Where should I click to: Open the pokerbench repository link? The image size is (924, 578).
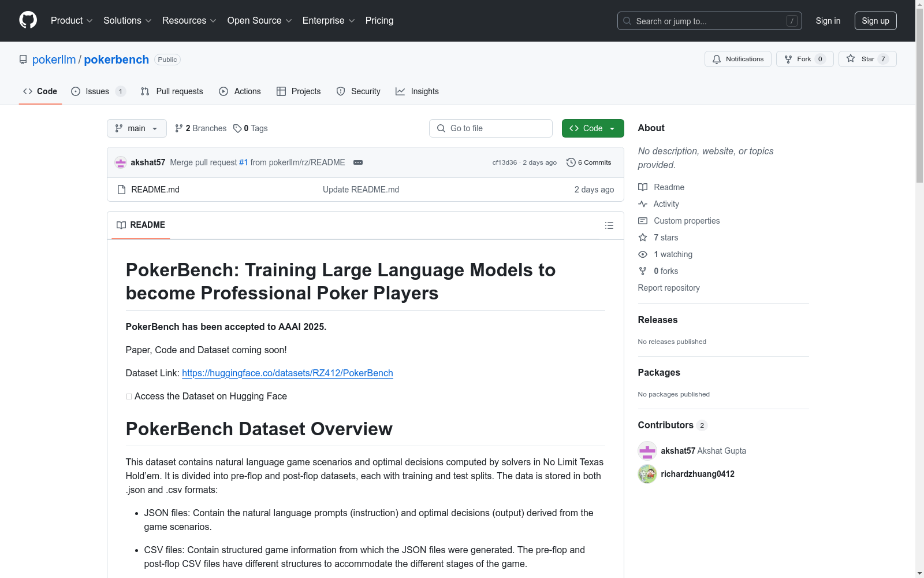116,60
